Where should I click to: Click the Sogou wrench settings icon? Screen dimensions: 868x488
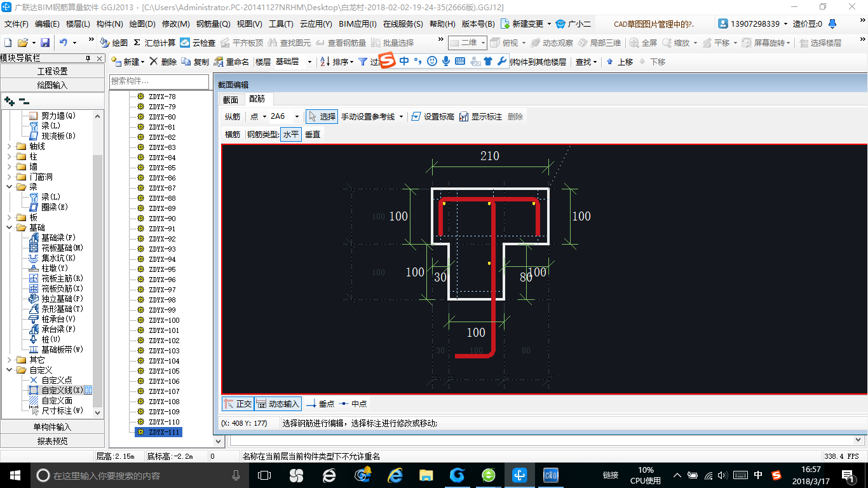coord(502,61)
